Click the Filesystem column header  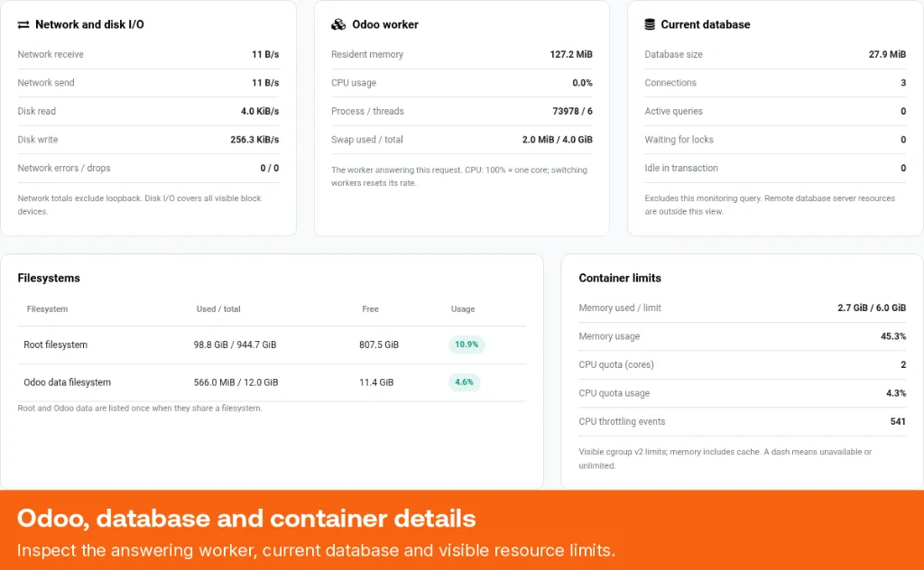(x=47, y=308)
